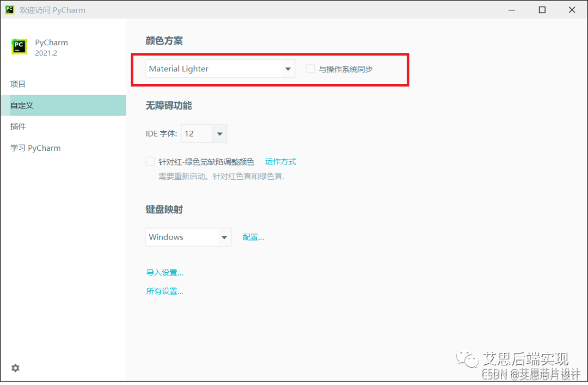
Task: Click the 运作方式 link
Action: pyautogui.click(x=280, y=162)
